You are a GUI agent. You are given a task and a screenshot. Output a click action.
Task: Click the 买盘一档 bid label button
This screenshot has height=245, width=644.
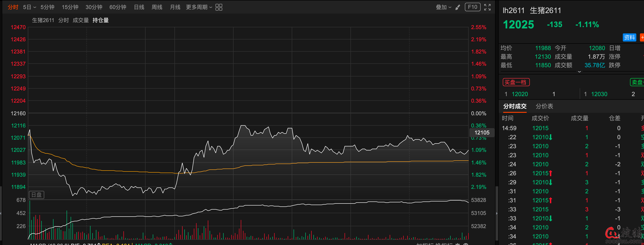[x=516, y=82]
